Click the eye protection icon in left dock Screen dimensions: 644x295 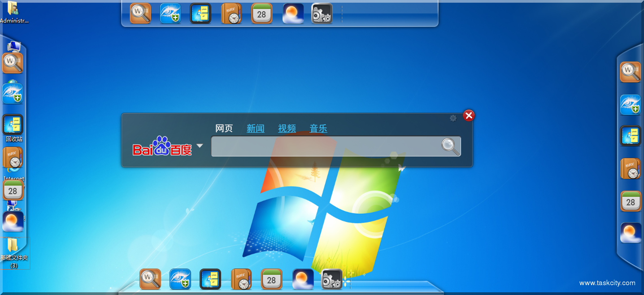pos(13,94)
